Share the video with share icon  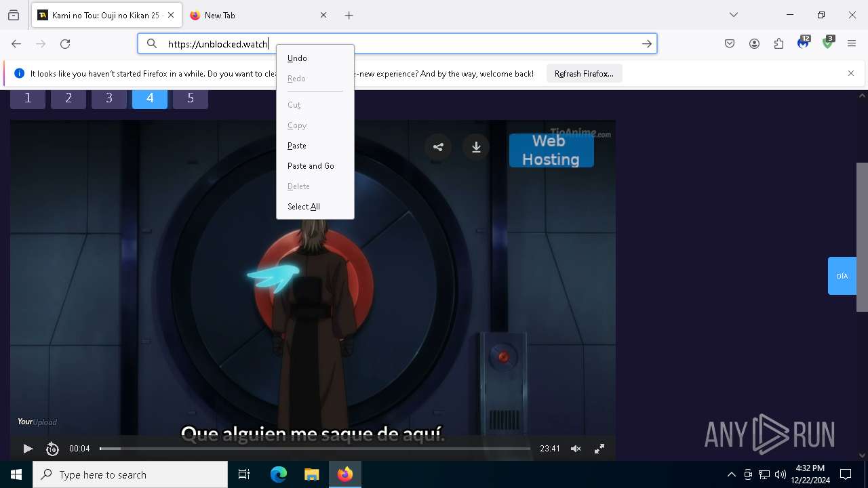click(x=438, y=147)
